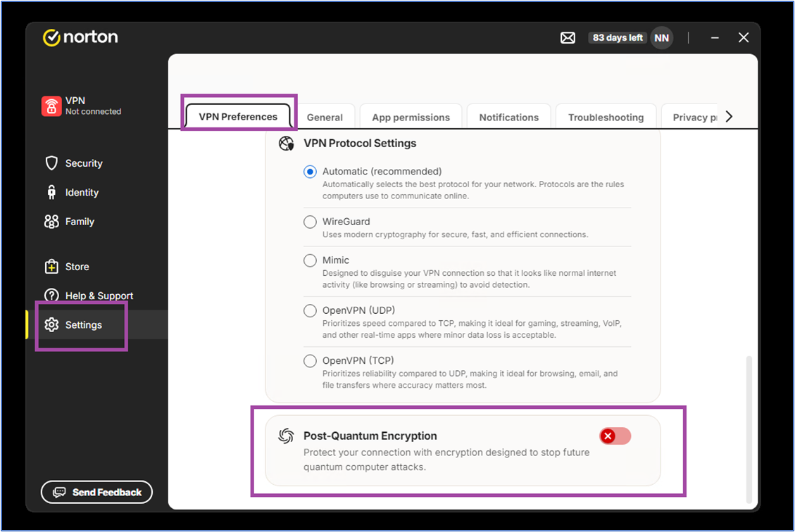Open the NN account avatar
This screenshot has width=795, height=532.
[662, 38]
